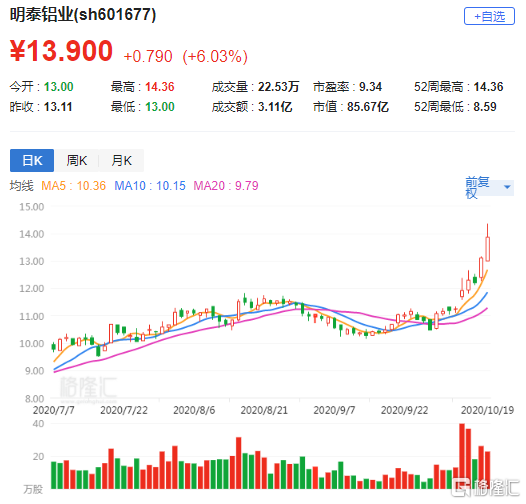Click the 52周最低 value 8.59
This screenshot has width=526, height=504.
pos(485,107)
